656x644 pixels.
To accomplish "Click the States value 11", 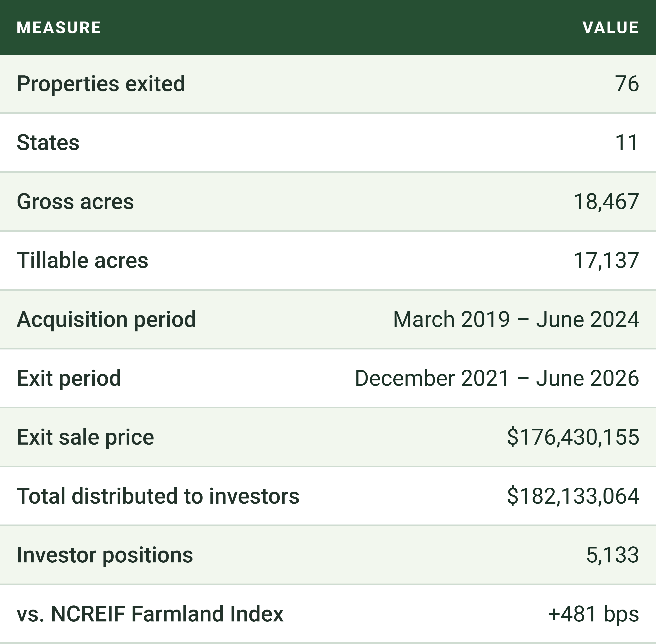I will point(626,143).
